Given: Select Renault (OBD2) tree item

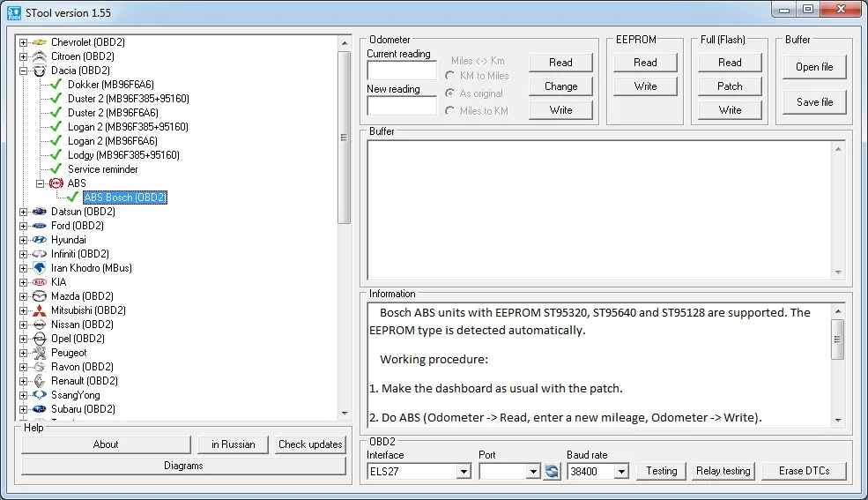Looking at the screenshot, I should [84, 381].
